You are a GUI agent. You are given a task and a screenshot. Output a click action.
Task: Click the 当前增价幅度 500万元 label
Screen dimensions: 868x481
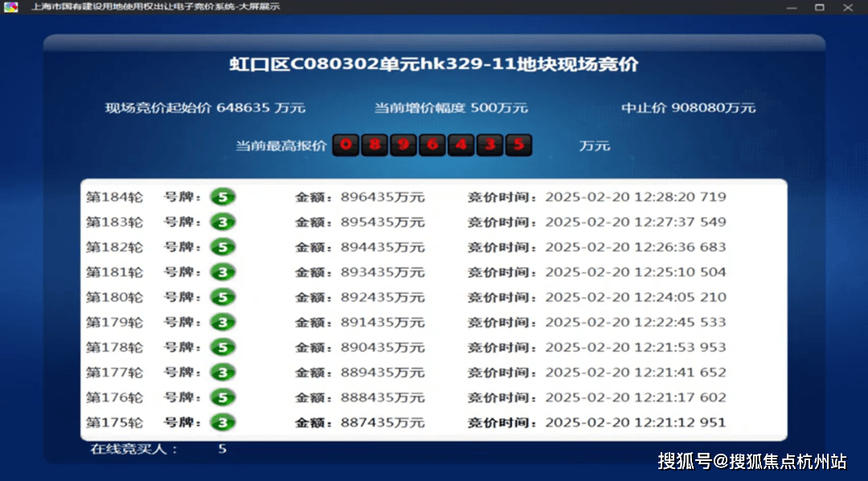pyautogui.click(x=451, y=108)
